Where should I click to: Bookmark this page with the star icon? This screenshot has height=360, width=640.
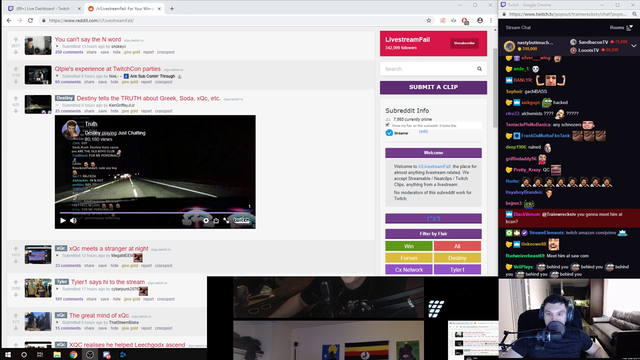tap(429, 20)
